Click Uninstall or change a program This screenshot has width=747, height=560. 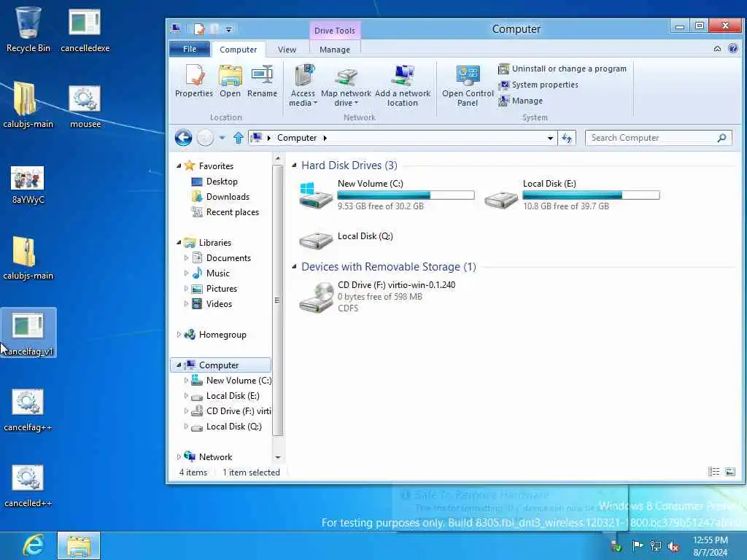click(562, 69)
